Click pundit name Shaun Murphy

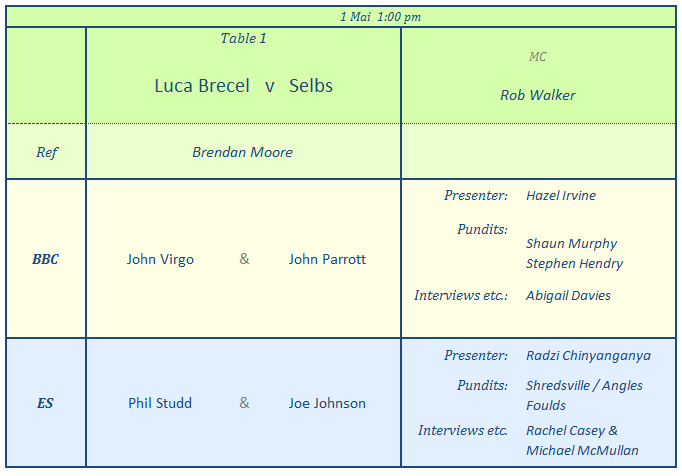(571, 244)
